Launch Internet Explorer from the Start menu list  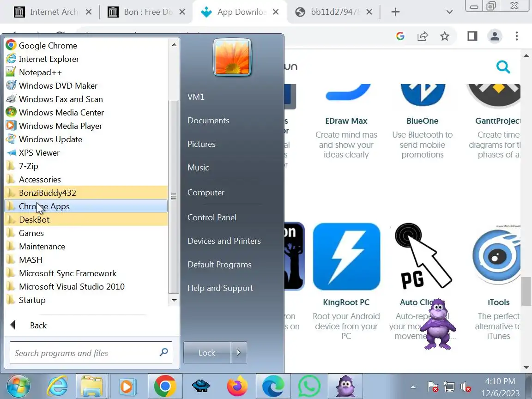[x=86, y=59]
